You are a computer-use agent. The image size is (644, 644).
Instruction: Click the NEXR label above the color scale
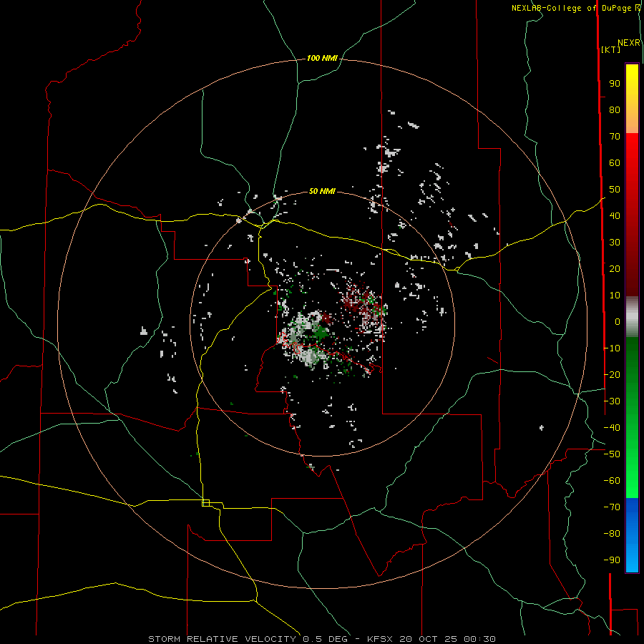pyautogui.click(x=629, y=43)
